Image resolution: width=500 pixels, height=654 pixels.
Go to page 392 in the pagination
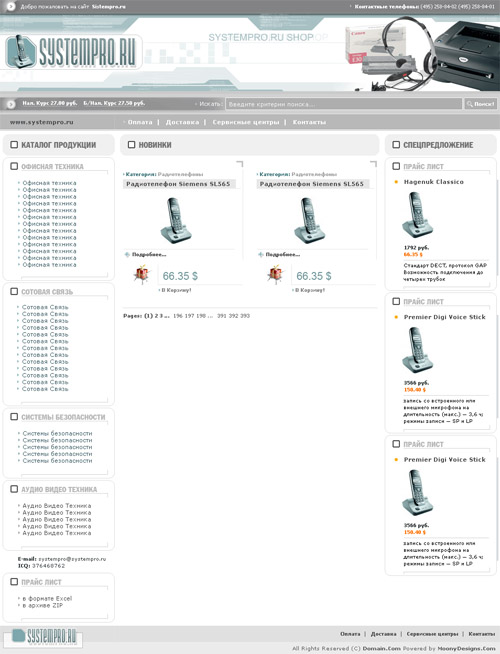tap(234, 316)
